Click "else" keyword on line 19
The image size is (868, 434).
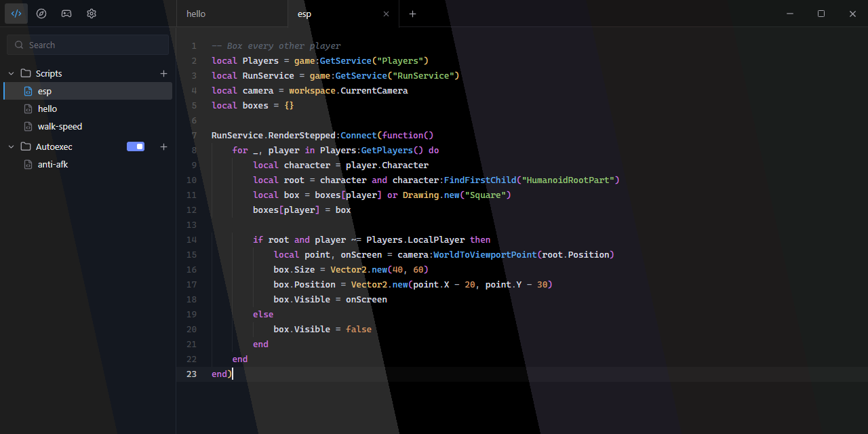[263, 314]
